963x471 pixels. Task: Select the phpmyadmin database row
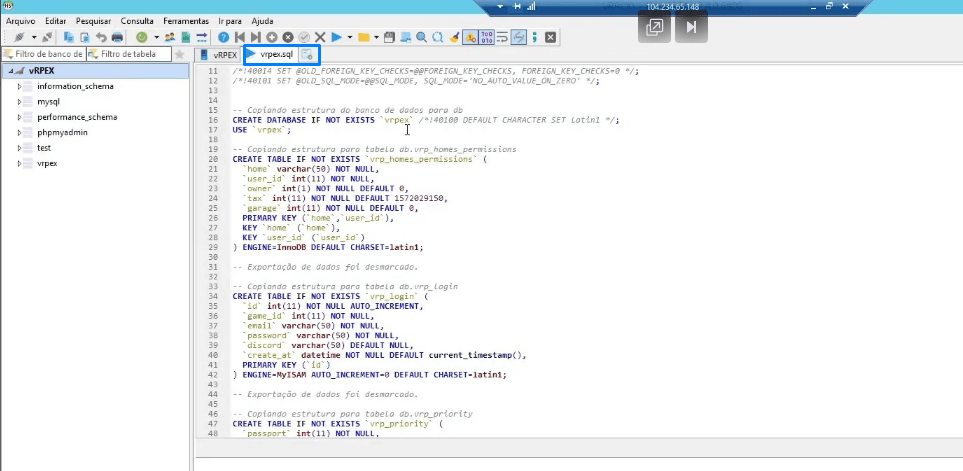(x=62, y=133)
